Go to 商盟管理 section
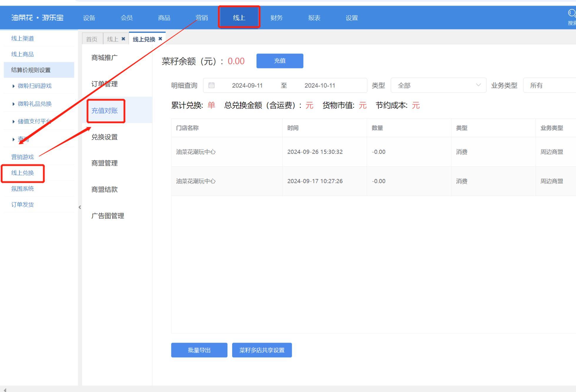Viewport: 576px width, 392px height. coord(104,163)
